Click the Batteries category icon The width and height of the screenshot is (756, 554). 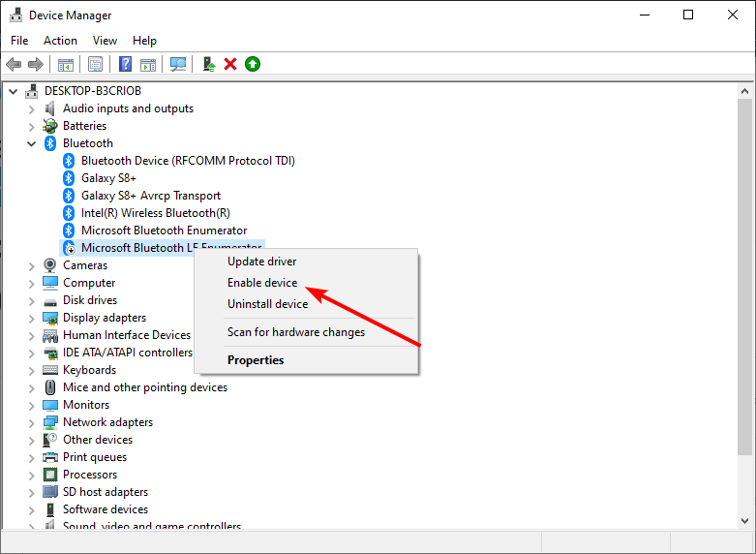click(x=49, y=126)
